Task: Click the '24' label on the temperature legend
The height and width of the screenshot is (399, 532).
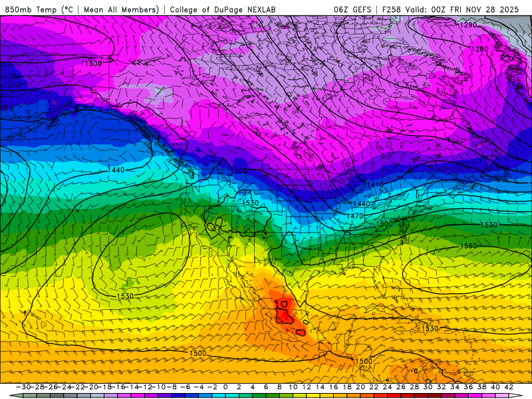Action: [387, 387]
